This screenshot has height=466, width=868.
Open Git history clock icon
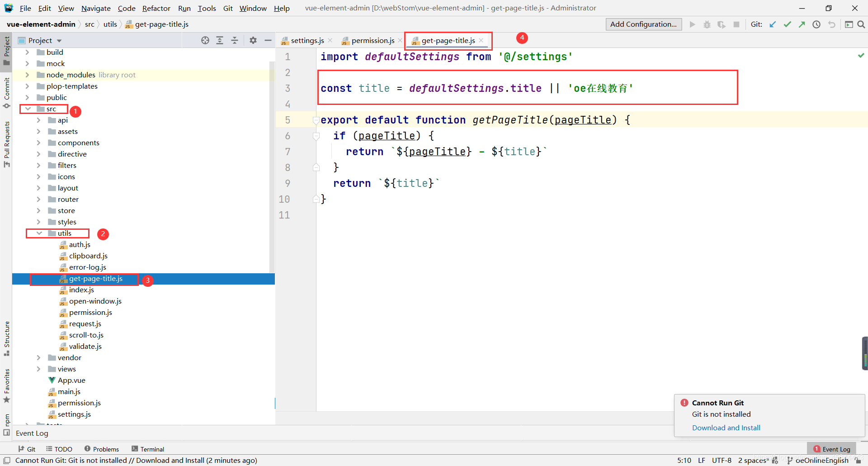(x=816, y=24)
